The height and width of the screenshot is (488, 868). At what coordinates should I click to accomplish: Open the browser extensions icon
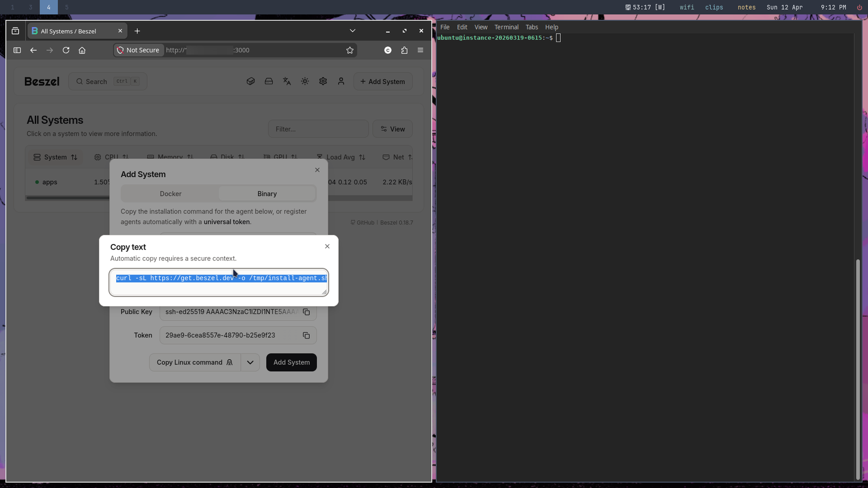click(404, 50)
